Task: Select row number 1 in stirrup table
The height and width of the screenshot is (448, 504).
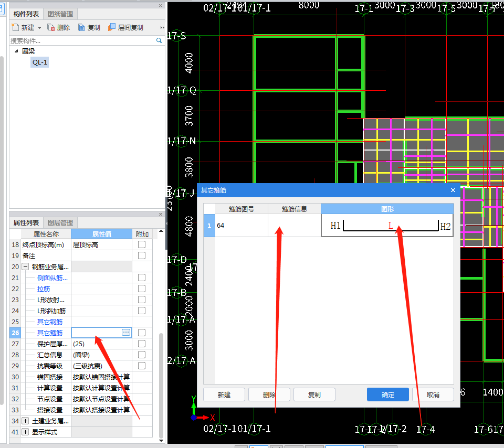Action: [x=209, y=226]
